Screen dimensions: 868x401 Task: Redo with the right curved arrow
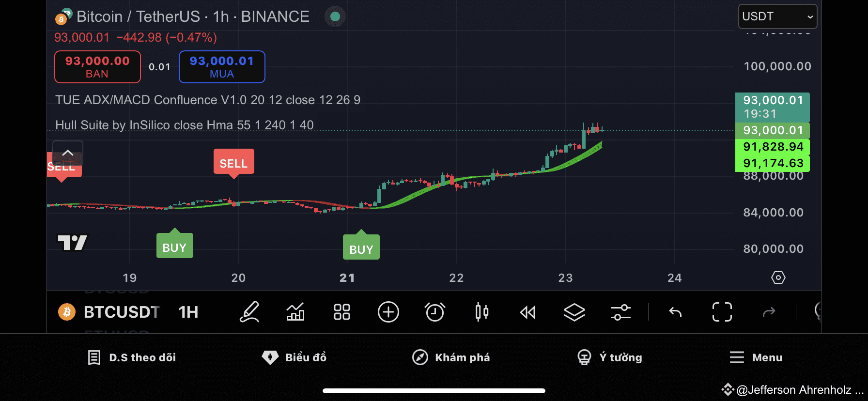click(x=769, y=312)
